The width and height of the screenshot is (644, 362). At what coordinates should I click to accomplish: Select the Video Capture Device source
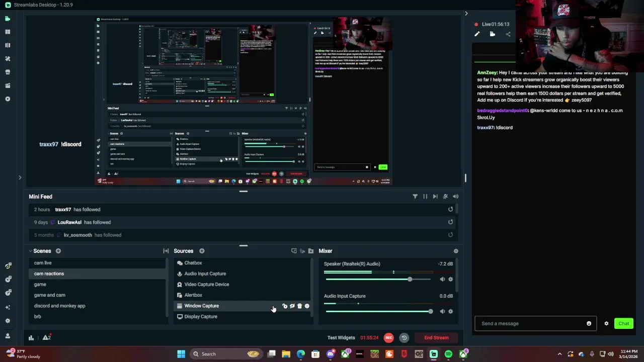point(243,285)
